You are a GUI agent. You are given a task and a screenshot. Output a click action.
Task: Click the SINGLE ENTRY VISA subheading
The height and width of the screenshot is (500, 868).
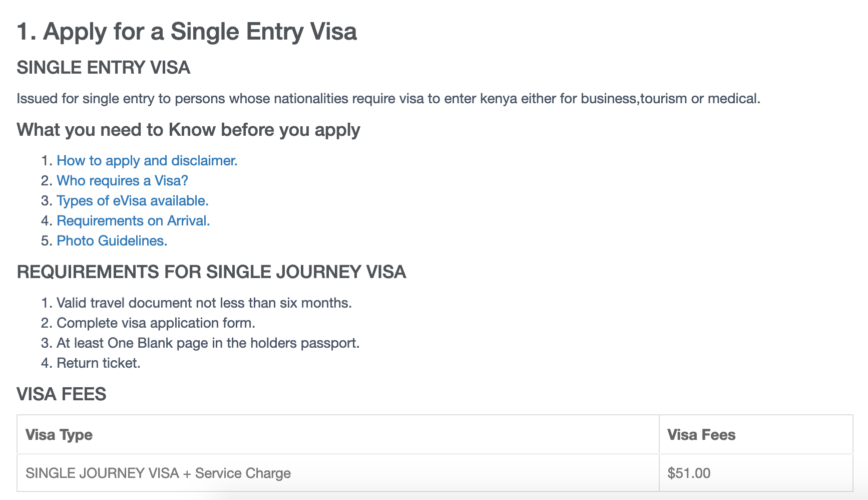coord(104,68)
